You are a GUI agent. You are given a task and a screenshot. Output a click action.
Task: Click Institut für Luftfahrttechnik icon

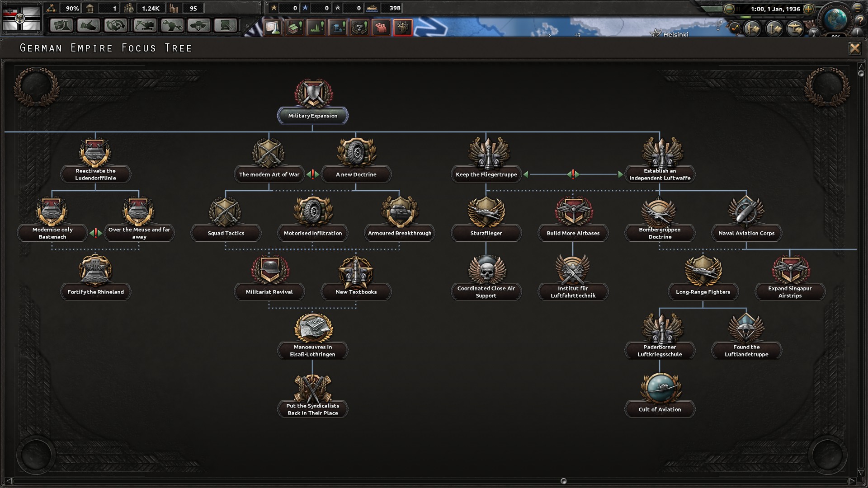coord(573,270)
